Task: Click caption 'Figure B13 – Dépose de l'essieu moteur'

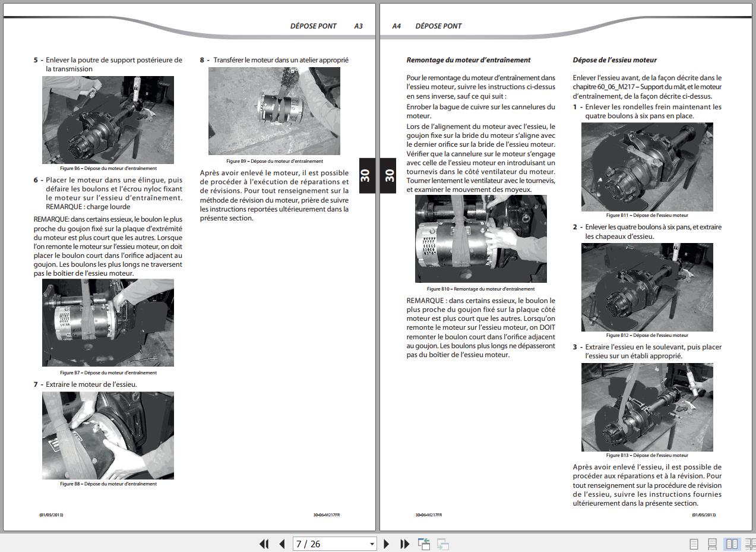Action: click(x=647, y=455)
